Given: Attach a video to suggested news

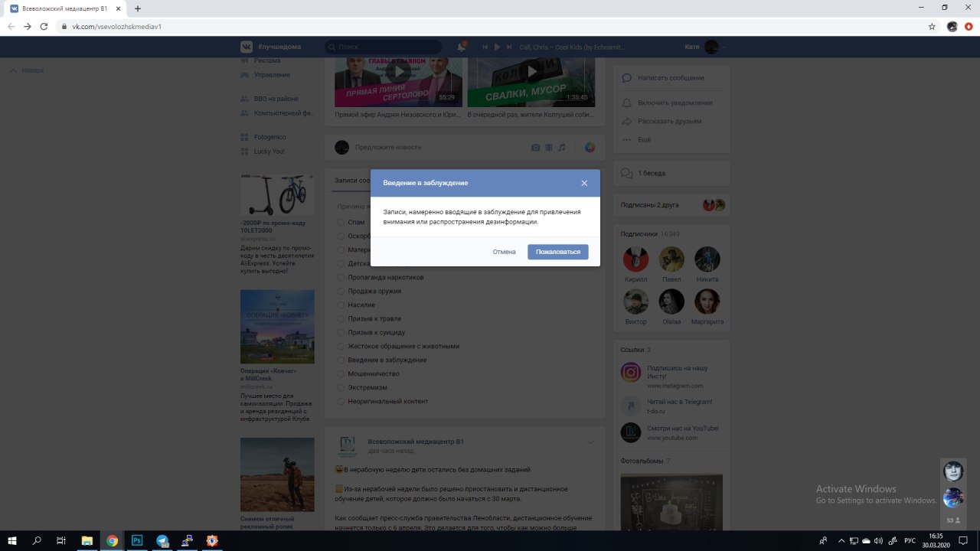Looking at the screenshot, I should 549,148.
